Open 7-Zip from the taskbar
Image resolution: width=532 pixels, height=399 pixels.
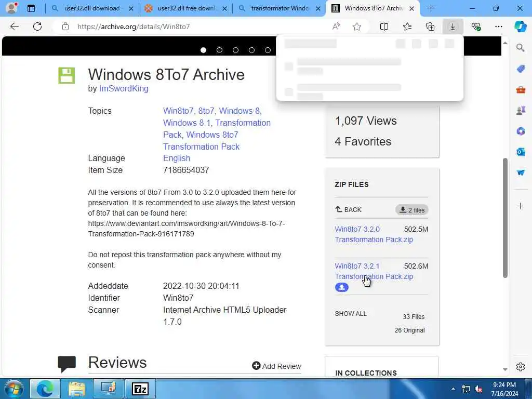pos(140,389)
